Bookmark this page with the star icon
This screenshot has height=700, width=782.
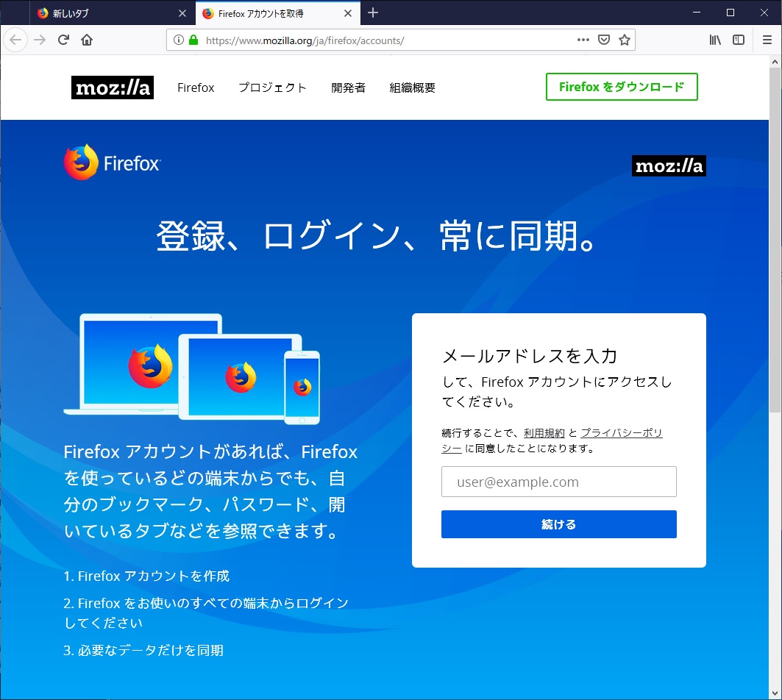(624, 40)
